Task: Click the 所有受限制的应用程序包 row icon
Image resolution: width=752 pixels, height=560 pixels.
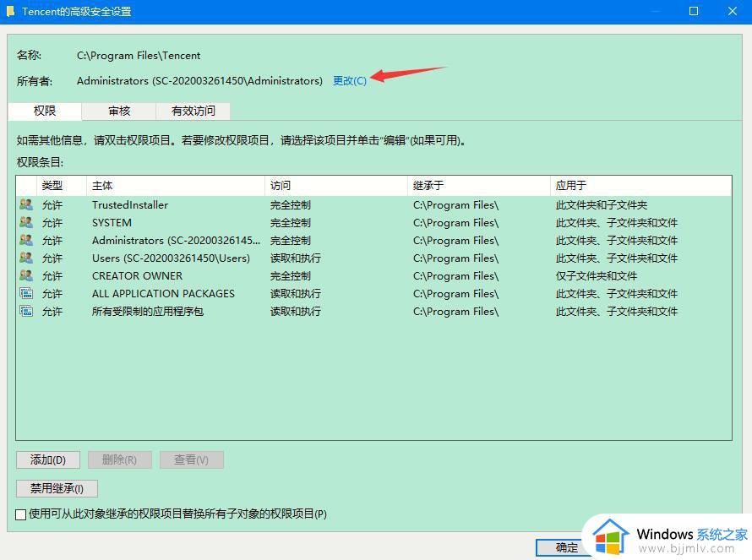Action: pyautogui.click(x=26, y=311)
